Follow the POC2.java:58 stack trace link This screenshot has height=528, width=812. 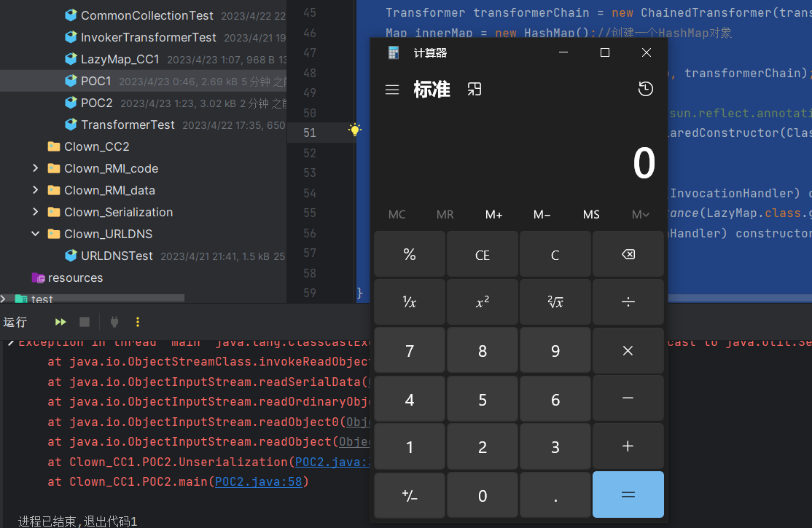(x=258, y=482)
